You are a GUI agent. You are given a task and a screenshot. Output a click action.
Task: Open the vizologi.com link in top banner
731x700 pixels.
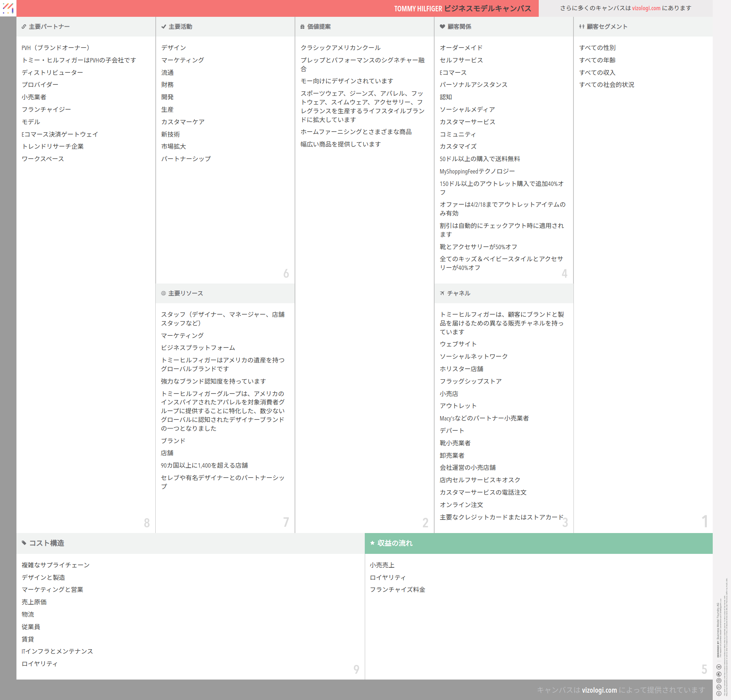(646, 8)
